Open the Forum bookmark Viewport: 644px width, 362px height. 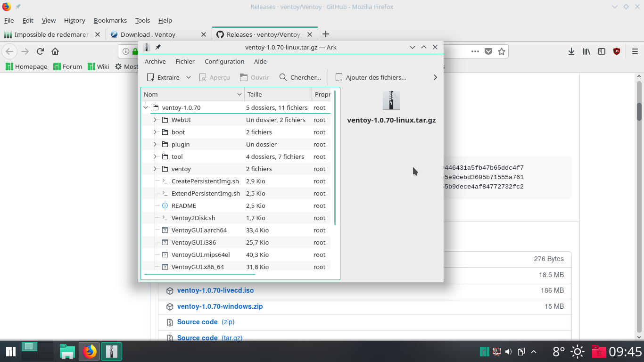click(67, 66)
